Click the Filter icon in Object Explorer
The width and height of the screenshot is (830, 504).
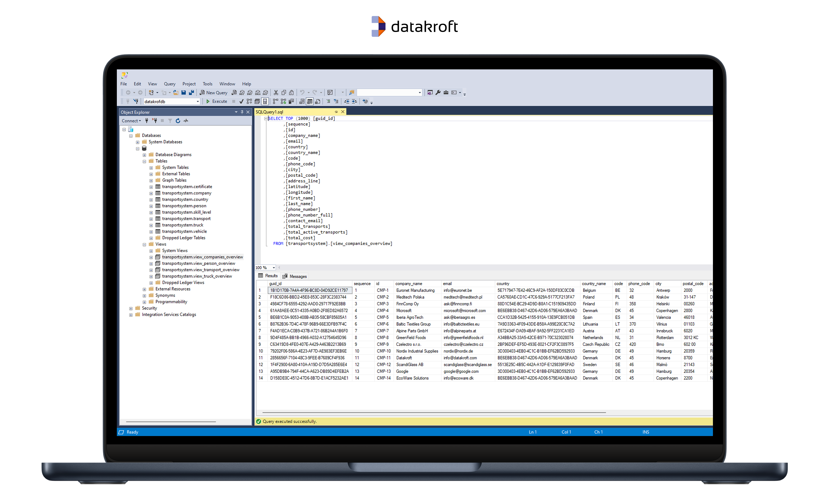tap(170, 121)
